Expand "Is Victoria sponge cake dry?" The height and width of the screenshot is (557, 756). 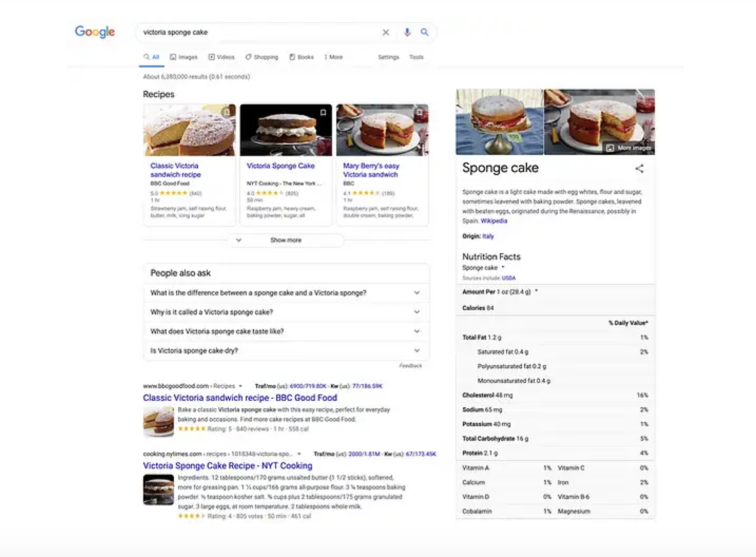point(286,351)
